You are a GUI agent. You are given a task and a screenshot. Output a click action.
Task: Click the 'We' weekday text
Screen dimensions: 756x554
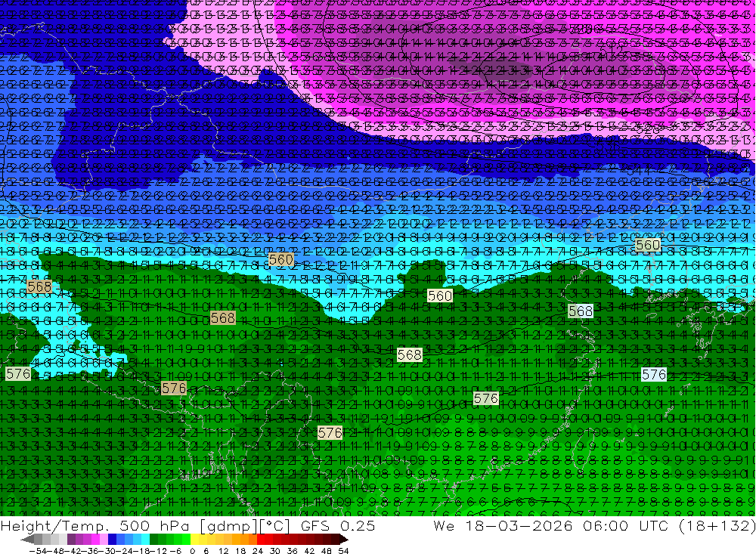444,525
